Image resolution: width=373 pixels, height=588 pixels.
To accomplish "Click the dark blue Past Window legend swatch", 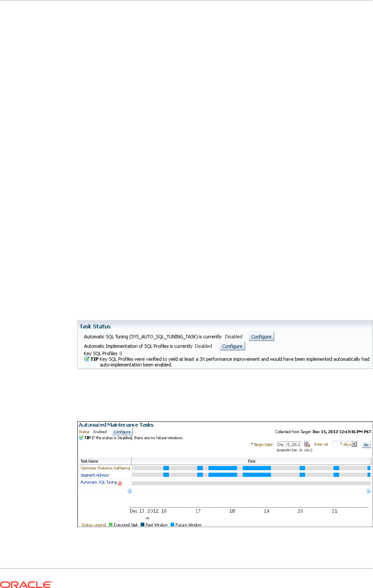I will (143, 525).
